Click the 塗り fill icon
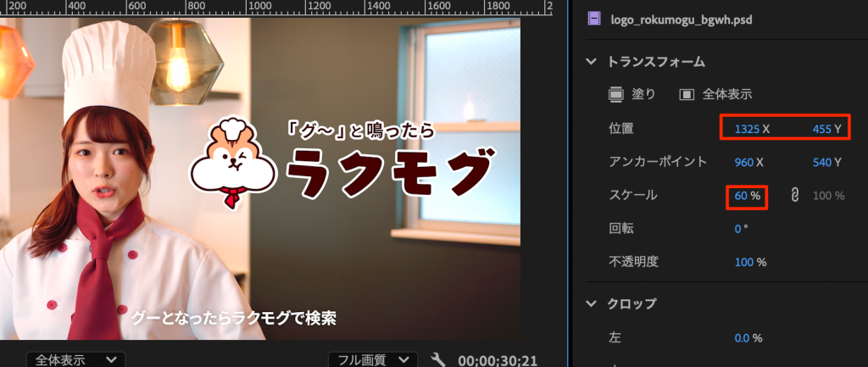Image resolution: width=868 pixels, height=367 pixels. pos(616,95)
